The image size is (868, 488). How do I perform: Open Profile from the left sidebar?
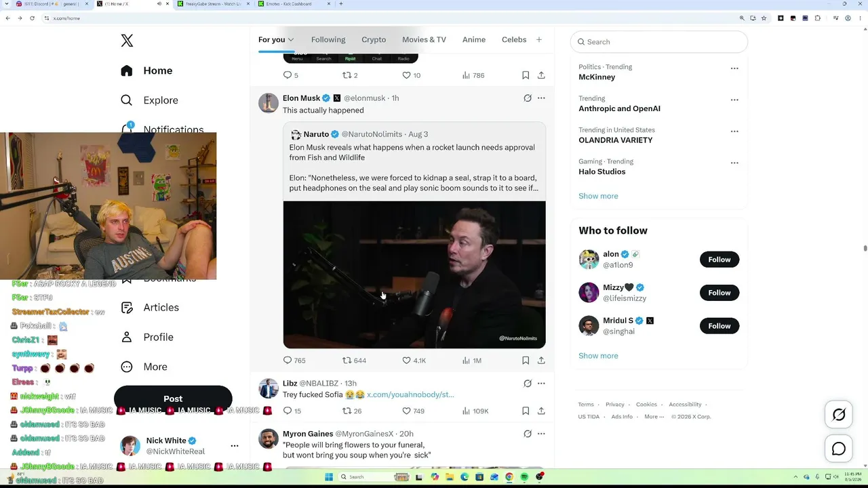point(146,337)
